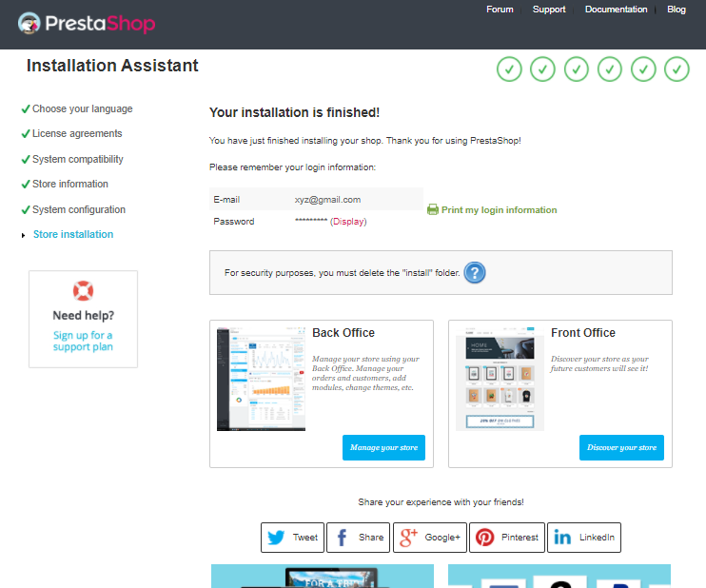706x588 pixels.
Task: Go to the Blog in header
Action: point(677,10)
